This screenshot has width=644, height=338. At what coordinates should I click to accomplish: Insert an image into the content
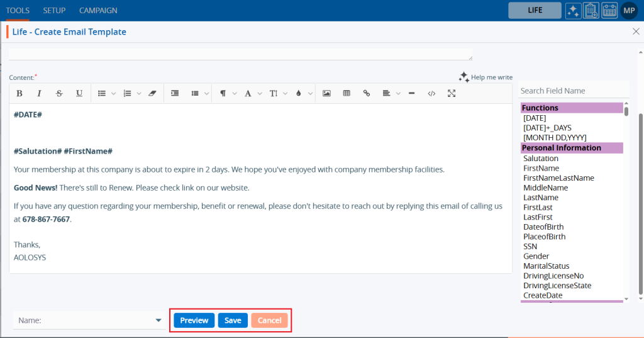click(x=326, y=93)
